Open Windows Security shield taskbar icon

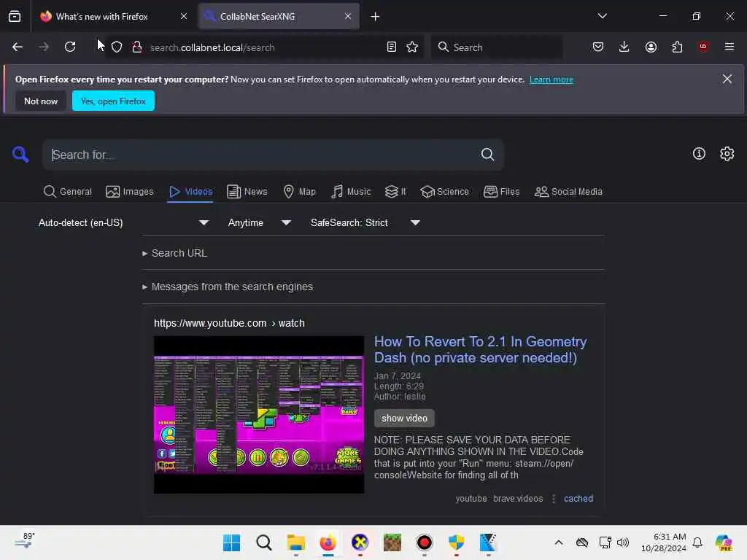[457, 542]
